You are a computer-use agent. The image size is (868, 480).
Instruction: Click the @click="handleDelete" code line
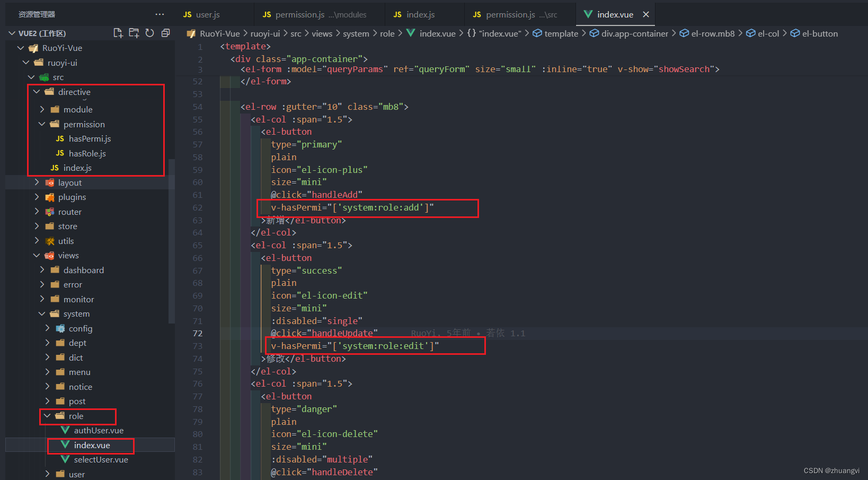[324, 472]
